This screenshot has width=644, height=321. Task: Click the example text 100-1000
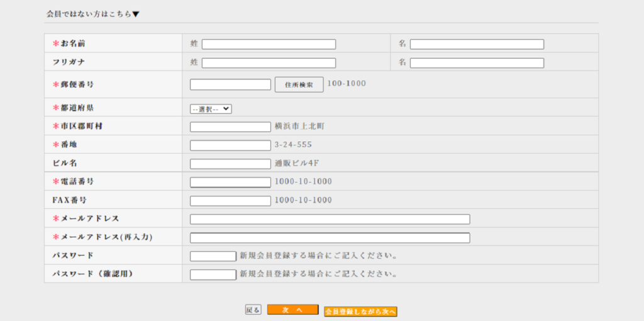[347, 84]
